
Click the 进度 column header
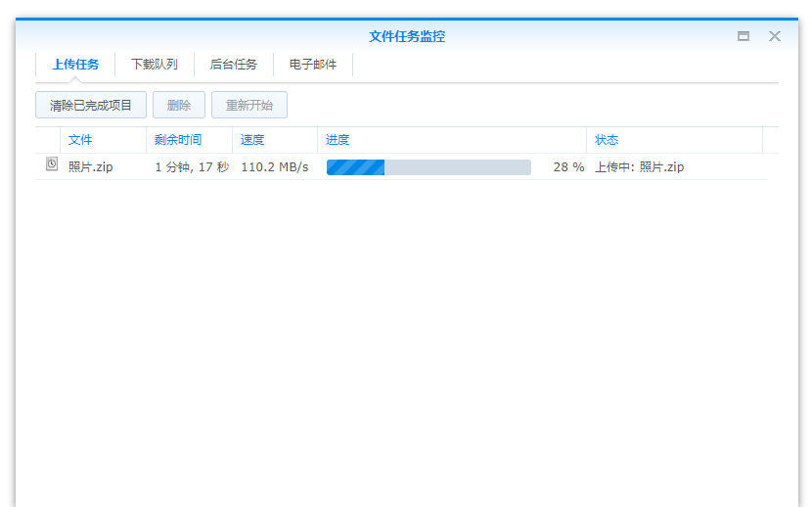tap(452, 140)
